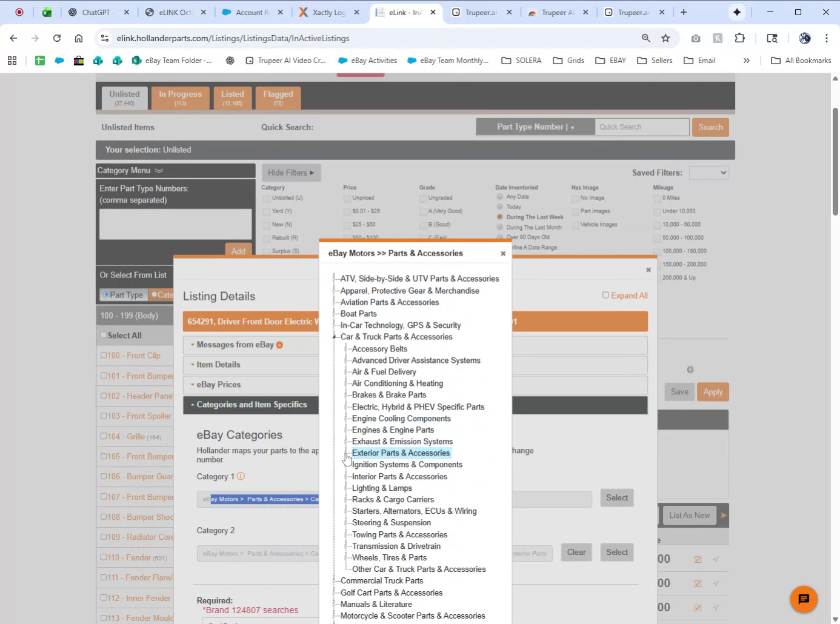Open SOLERA bookmarks folder
The image size is (840, 624).
click(x=522, y=61)
